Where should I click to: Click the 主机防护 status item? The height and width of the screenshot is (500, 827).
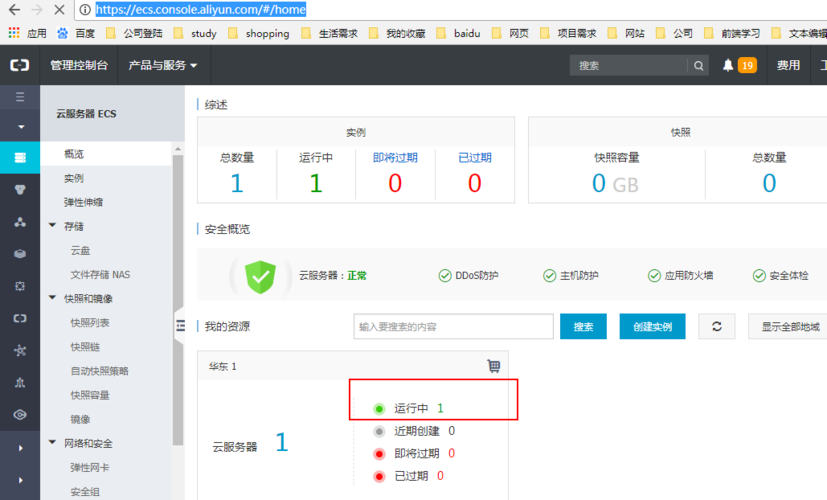pyautogui.click(x=571, y=275)
